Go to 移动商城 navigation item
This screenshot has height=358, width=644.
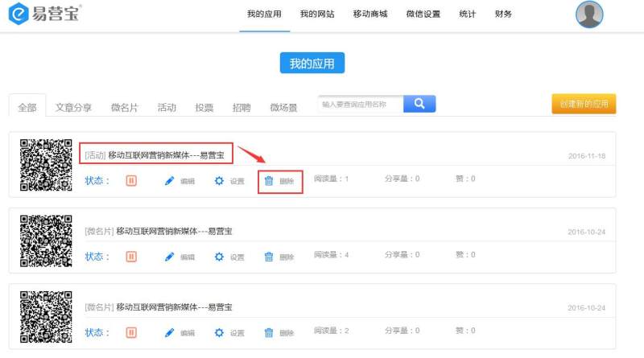(370, 14)
